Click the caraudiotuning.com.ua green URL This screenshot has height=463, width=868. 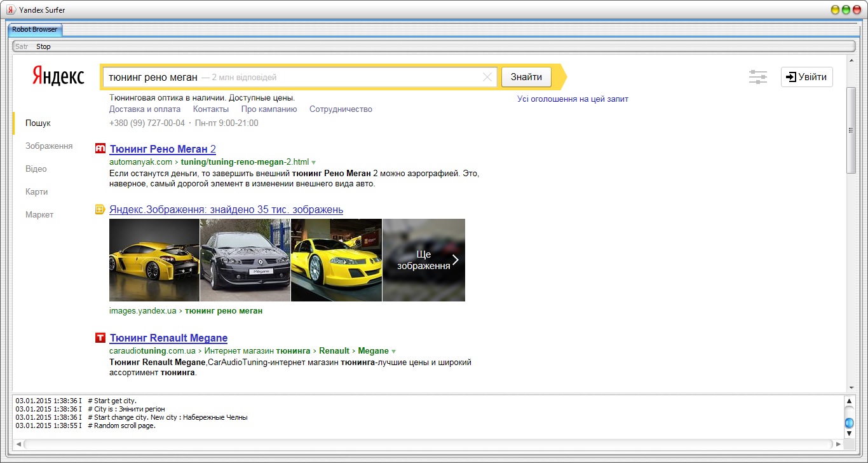[x=153, y=351]
